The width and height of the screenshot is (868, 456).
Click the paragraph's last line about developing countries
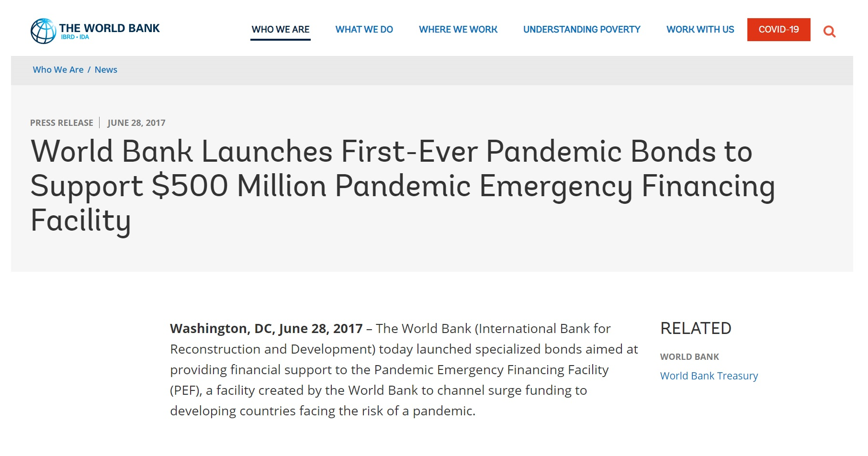(x=323, y=411)
